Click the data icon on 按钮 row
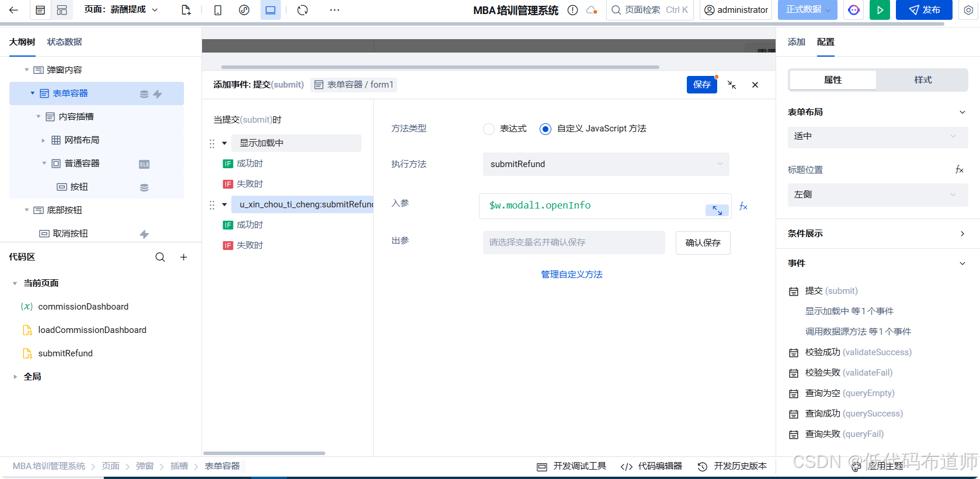The image size is (980, 479). (x=144, y=188)
